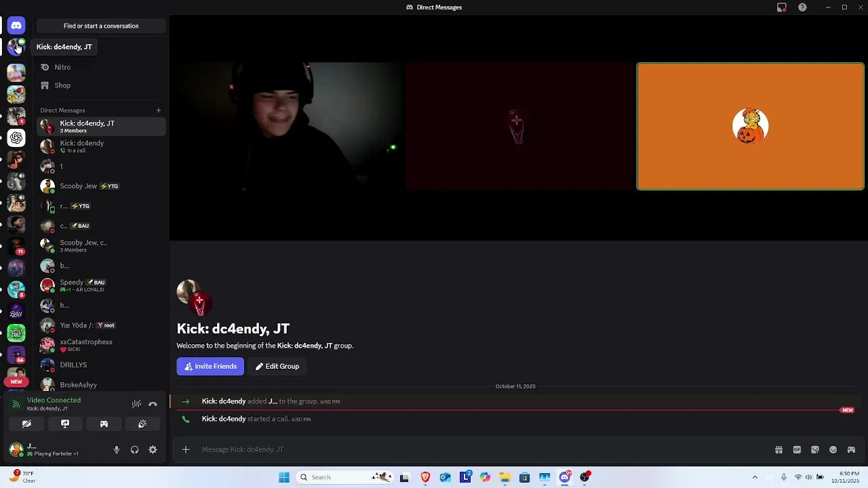Click the Video Connected status text
Image resolution: width=868 pixels, height=488 pixels.
coord(54,400)
